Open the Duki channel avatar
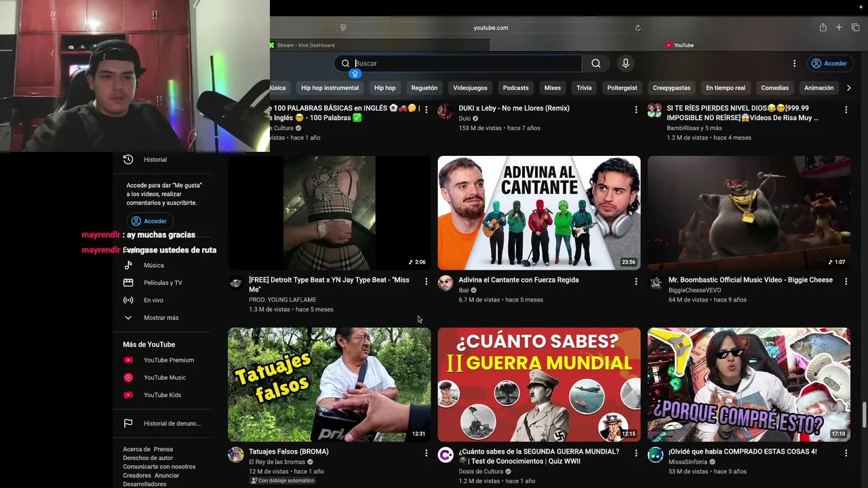This screenshot has height=488, width=868. click(446, 111)
